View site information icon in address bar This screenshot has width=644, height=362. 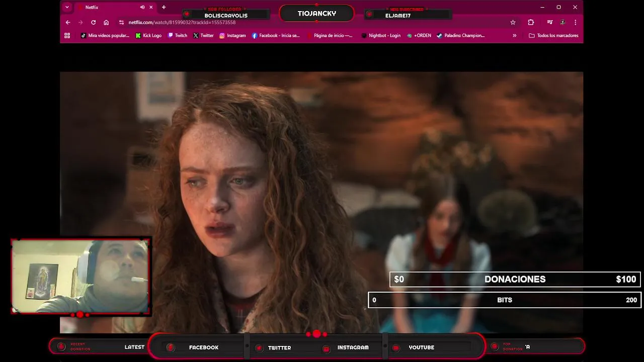coord(121,22)
